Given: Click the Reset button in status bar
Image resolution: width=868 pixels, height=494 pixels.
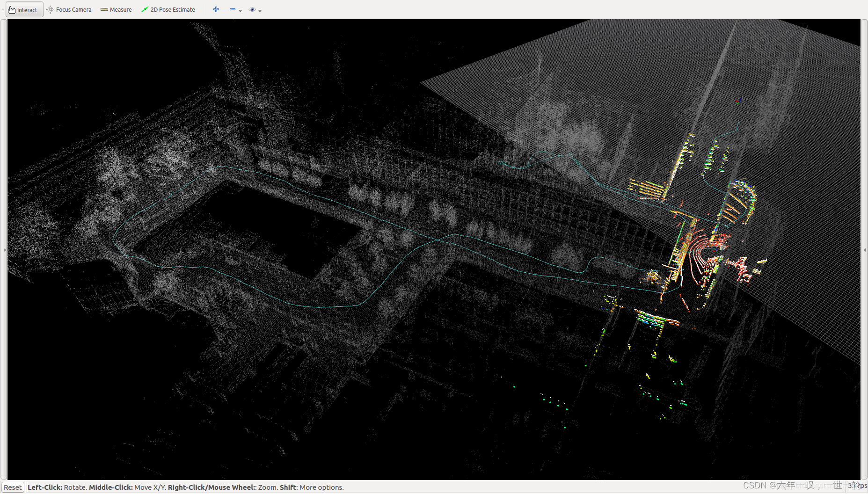Looking at the screenshot, I should 13,487.
